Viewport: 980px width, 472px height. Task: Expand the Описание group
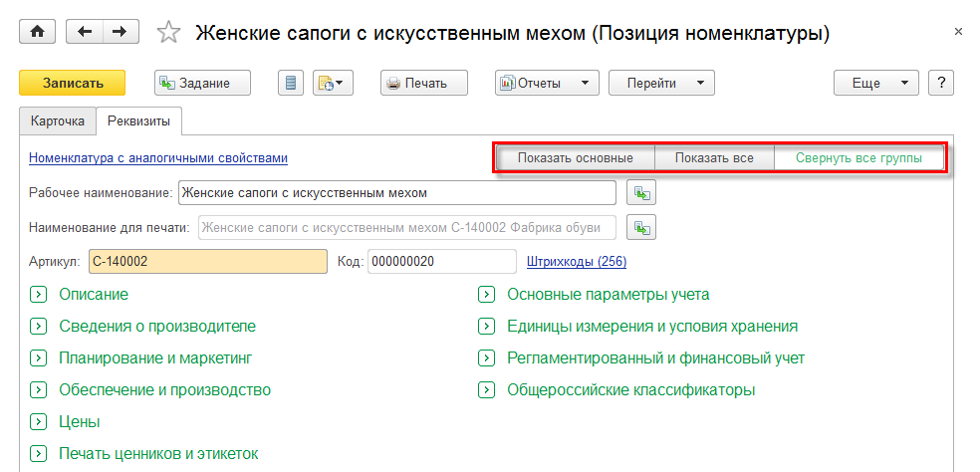[38, 295]
